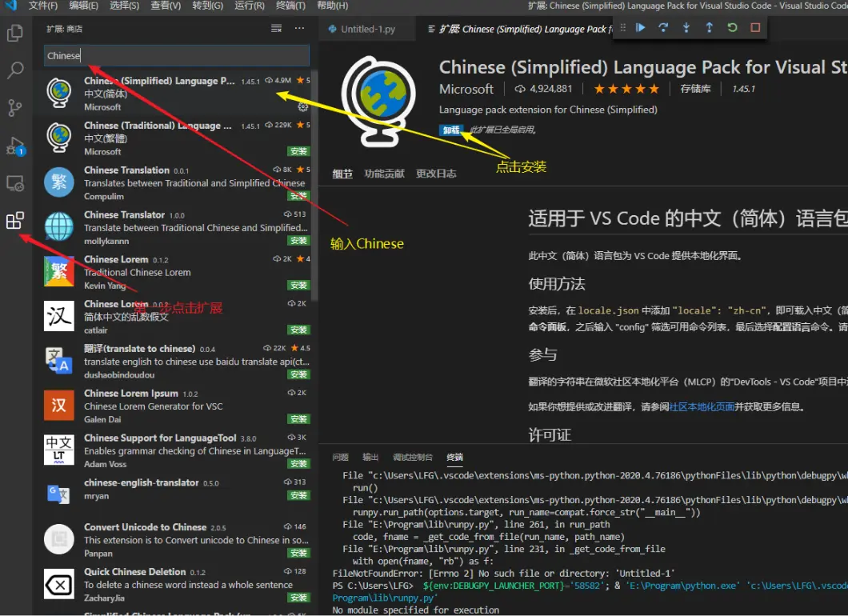Click Continue debug button
The width and height of the screenshot is (848, 616).
click(640, 27)
